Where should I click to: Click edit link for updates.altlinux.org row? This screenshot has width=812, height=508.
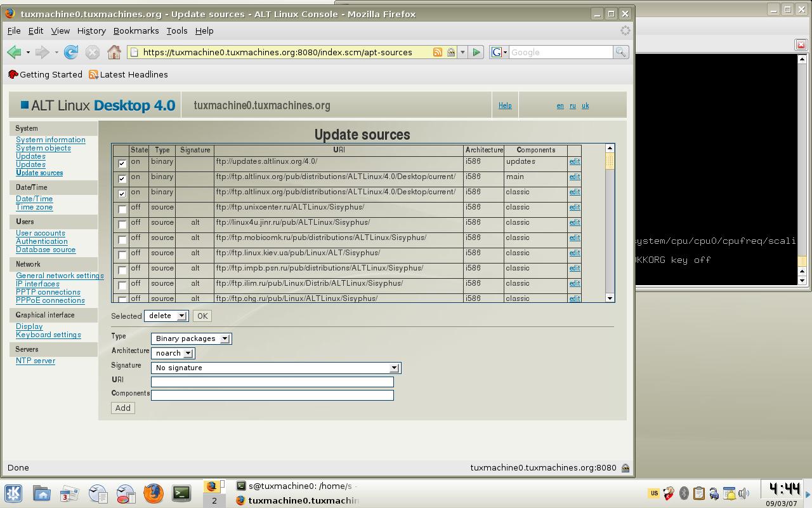[575, 161]
